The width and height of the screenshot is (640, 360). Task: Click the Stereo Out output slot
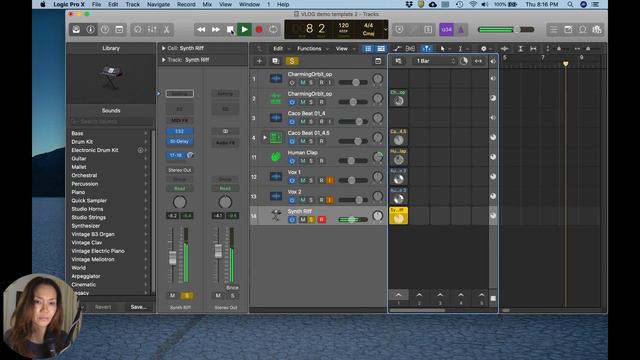tap(180, 170)
